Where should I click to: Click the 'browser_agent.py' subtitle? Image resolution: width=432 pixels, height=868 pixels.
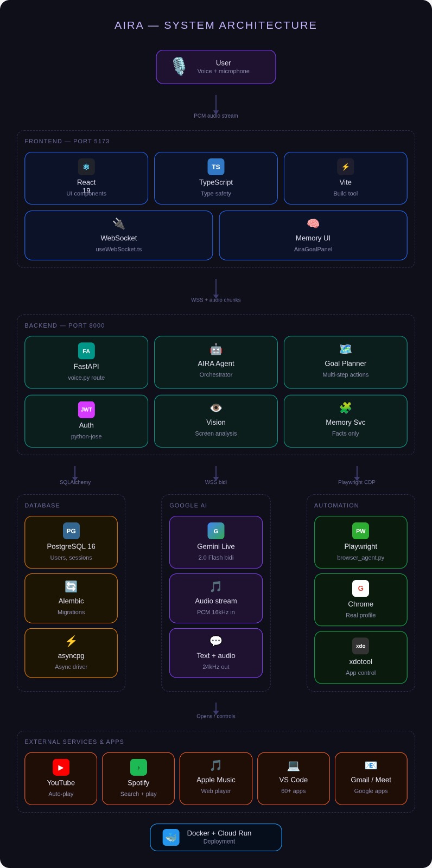361,558
